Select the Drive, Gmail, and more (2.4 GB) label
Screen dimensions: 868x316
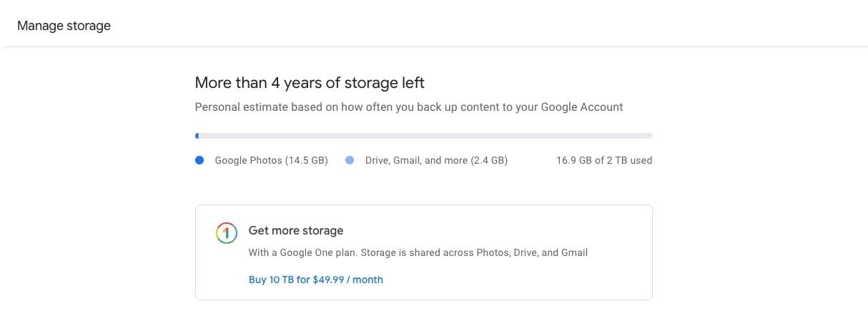pos(436,161)
